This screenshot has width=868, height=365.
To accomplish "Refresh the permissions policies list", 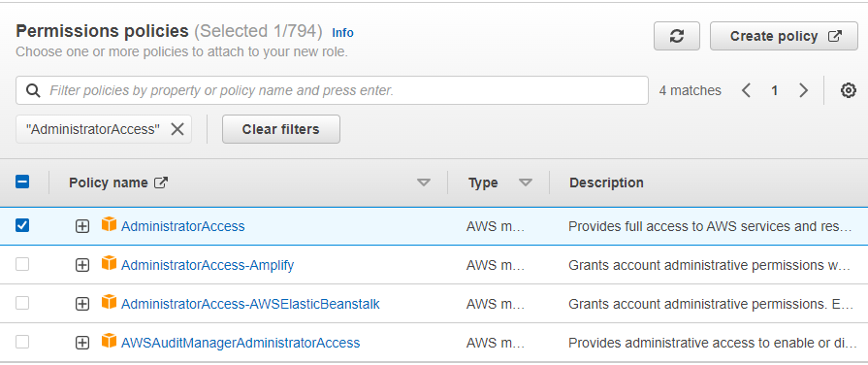I will coord(677,36).
